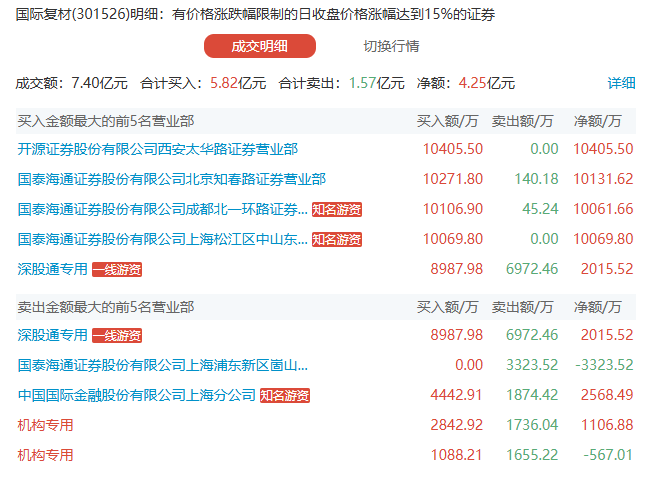The height and width of the screenshot is (489, 653).
Task: Click 机构专用 row with net -567.01
Action: (x=45, y=455)
